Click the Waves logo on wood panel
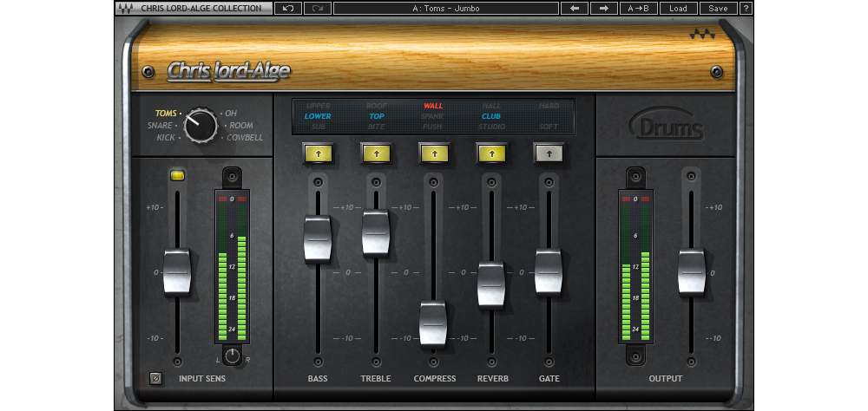Image resolution: width=868 pixels, height=411 pixels. click(702, 35)
